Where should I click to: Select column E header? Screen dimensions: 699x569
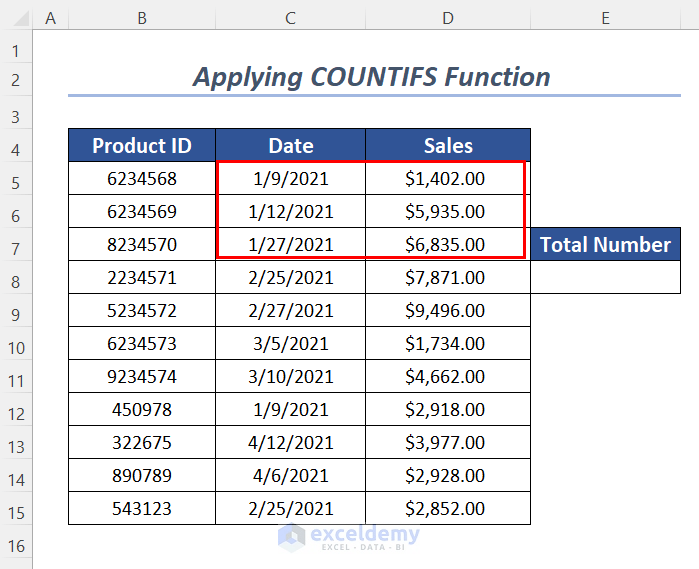pyautogui.click(x=605, y=19)
